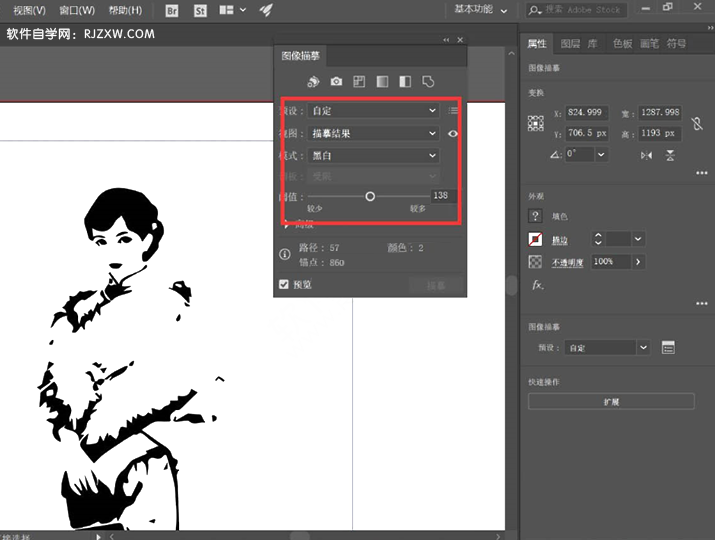Click the 扩展 expand button
715x540 pixels.
(611, 402)
